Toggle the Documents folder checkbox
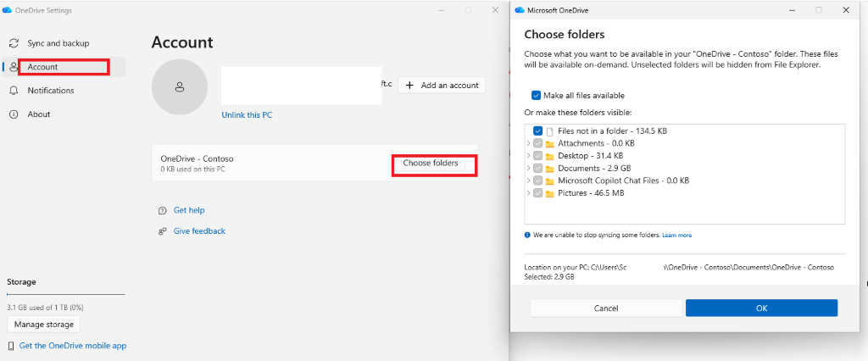This screenshot has width=868, height=361. point(537,169)
